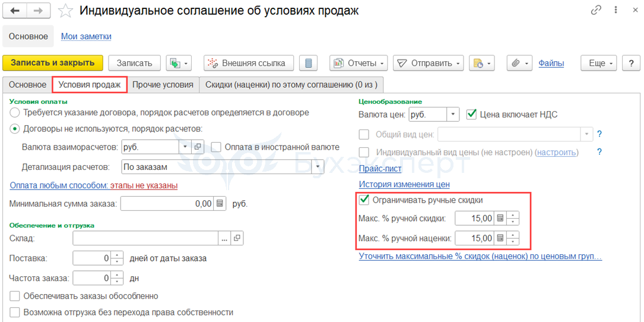Image resolution: width=644 pixels, height=322 pixels.
Task: Open the create-based-on icon dropdown
Action: click(179, 64)
